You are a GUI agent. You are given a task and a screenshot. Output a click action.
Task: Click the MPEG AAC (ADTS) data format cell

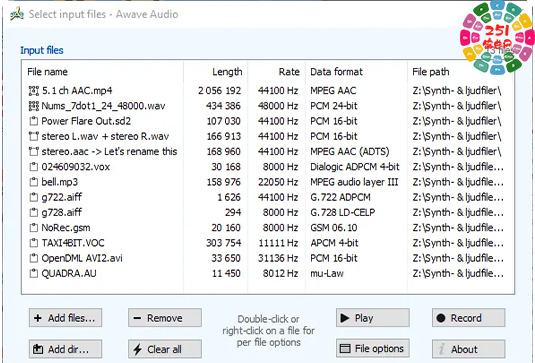click(350, 151)
